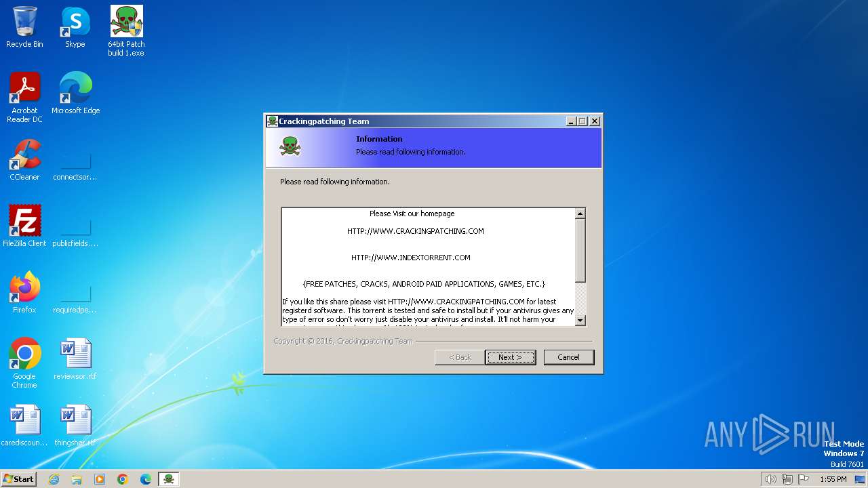Select the 64bit Patch build 1.exe file
The image size is (868, 488).
tap(126, 31)
